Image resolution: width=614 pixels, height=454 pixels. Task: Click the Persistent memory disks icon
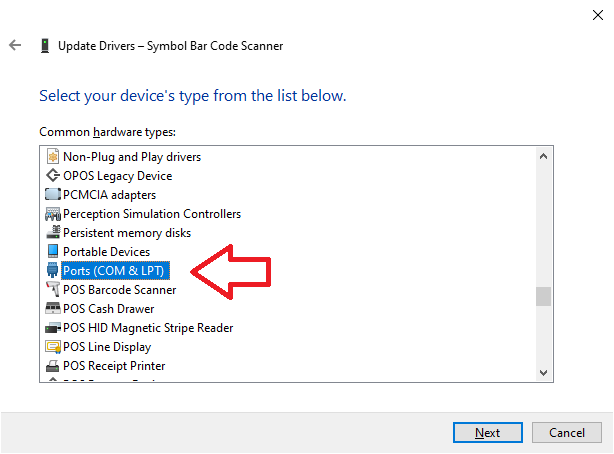53,232
